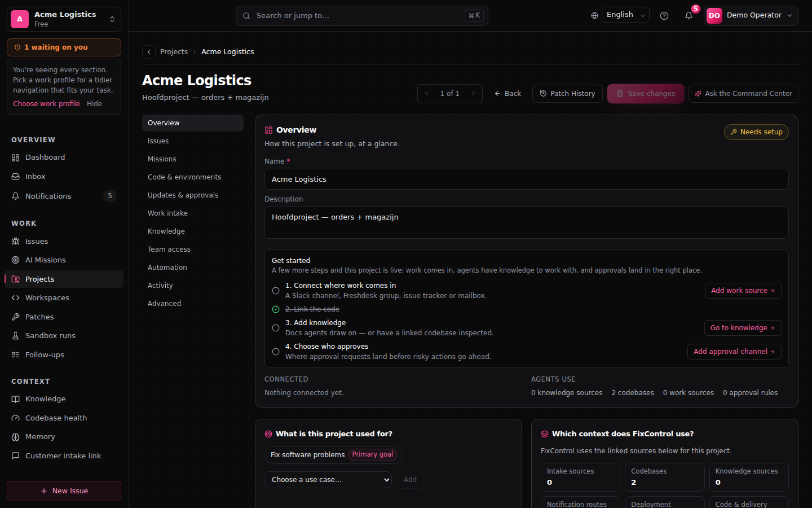Open the Work intake tab
812x508 pixels.
(x=193, y=213)
